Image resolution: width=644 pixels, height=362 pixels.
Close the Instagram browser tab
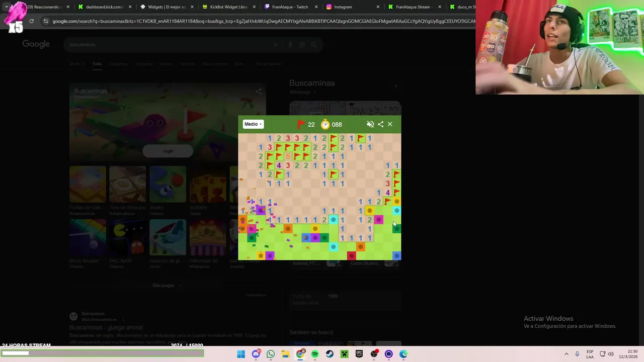[x=378, y=7]
